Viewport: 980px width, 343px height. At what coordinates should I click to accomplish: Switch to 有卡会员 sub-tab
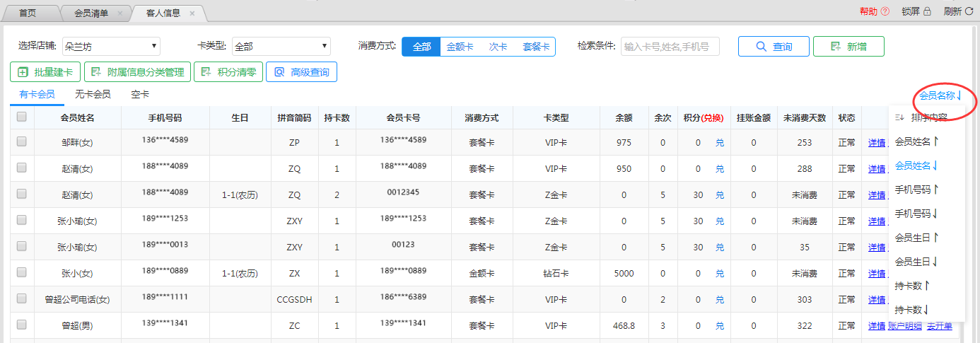(x=37, y=94)
